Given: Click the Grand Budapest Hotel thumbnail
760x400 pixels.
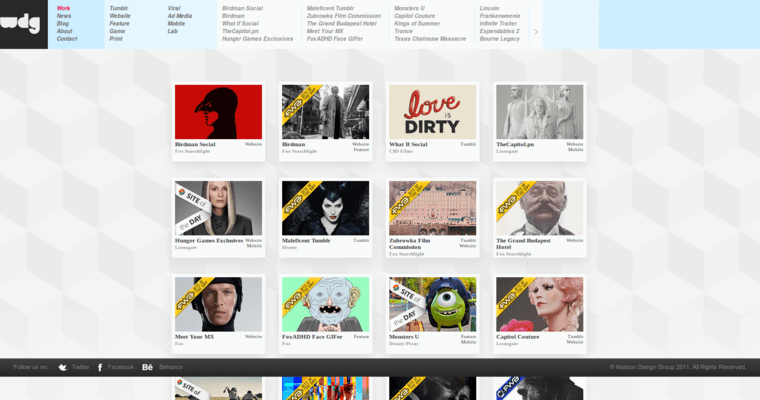Looking at the screenshot, I should tap(539, 207).
